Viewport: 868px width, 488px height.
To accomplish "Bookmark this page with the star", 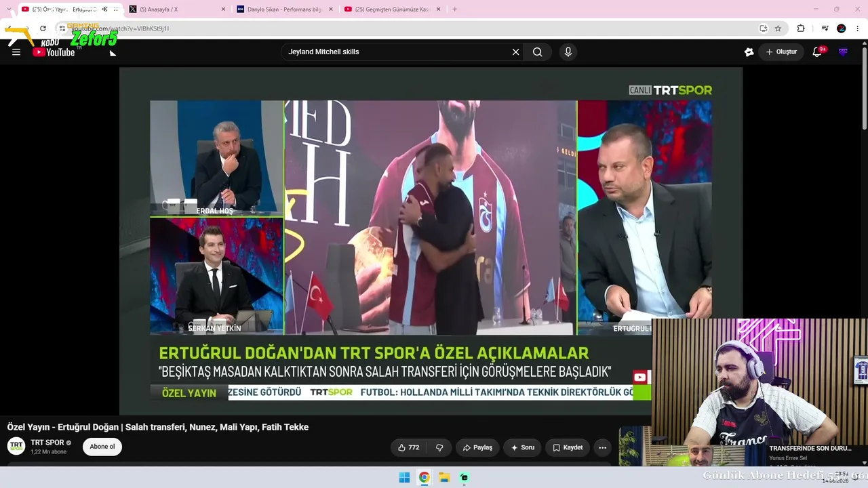I will pyautogui.click(x=778, y=28).
